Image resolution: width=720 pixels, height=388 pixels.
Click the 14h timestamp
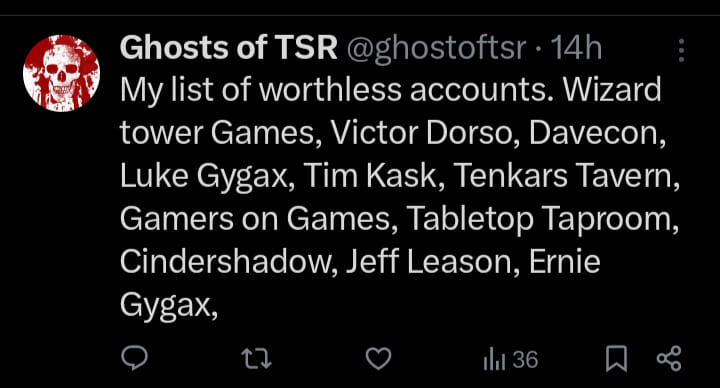pos(576,48)
